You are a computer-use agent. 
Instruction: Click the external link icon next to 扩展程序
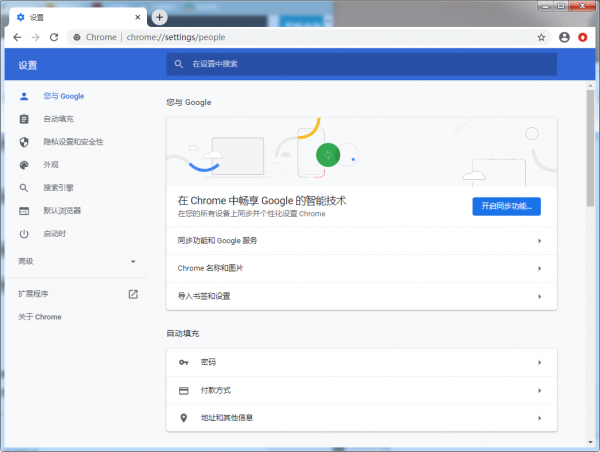point(133,294)
